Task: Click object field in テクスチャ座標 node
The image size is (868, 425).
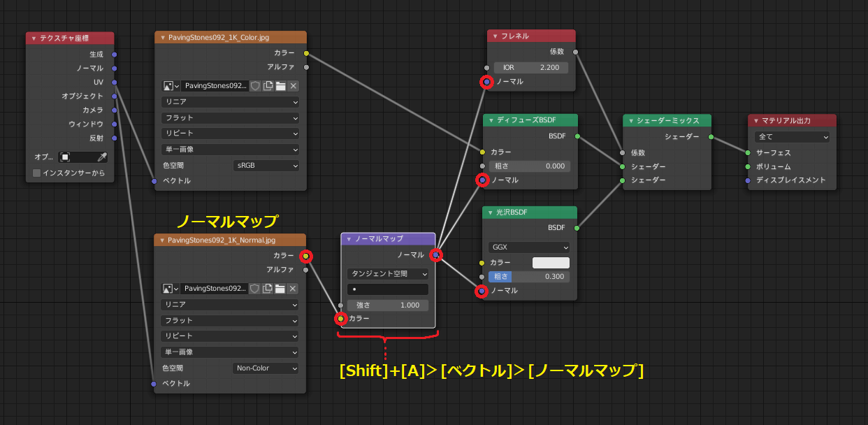Action: point(76,157)
